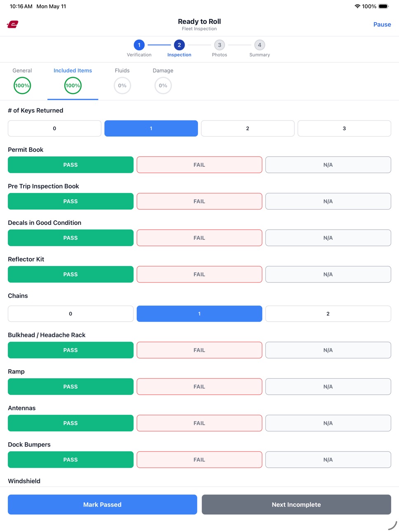Select step 1 Verification circle
The width and height of the screenshot is (399, 532).
139,45
